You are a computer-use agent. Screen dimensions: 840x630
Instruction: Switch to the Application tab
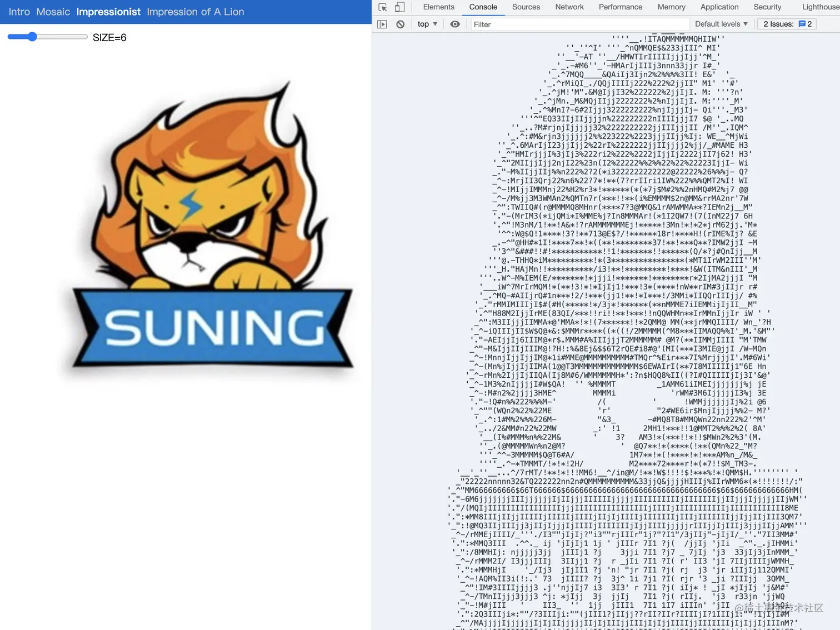pyautogui.click(x=719, y=7)
